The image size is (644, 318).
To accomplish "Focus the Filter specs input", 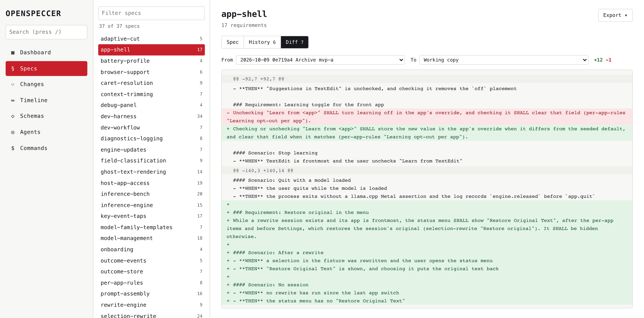I will coord(152,13).
